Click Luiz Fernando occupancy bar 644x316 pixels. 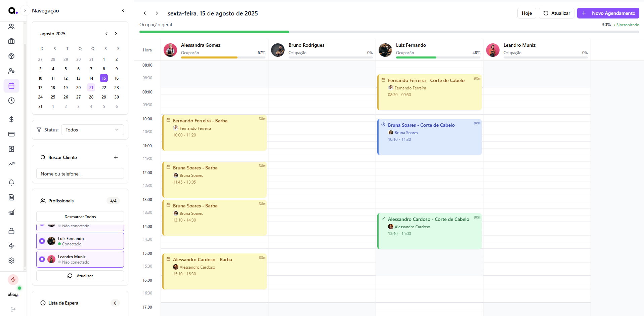pyautogui.click(x=438, y=57)
